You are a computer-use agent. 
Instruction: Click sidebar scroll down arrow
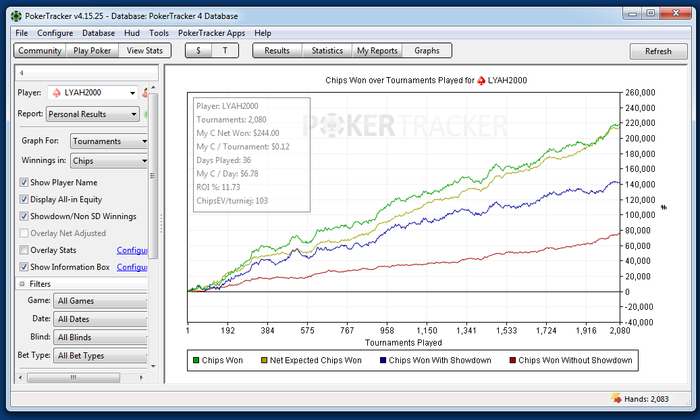pos(153,366)
